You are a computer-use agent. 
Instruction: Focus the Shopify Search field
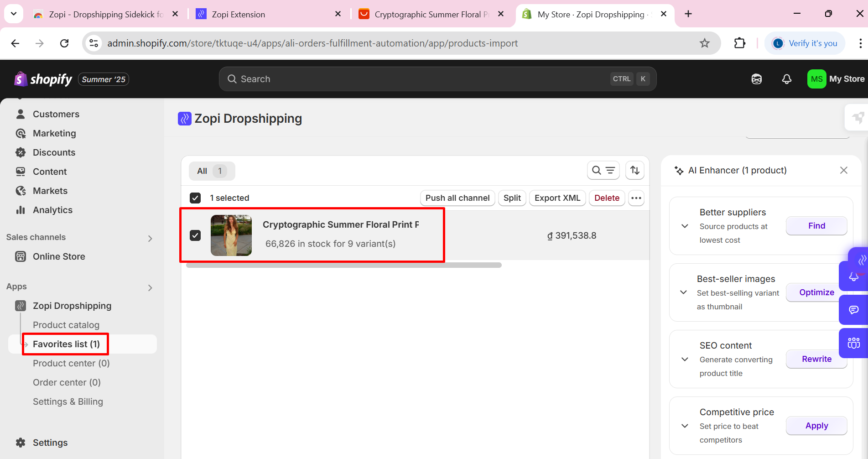(x=437, y=79)
